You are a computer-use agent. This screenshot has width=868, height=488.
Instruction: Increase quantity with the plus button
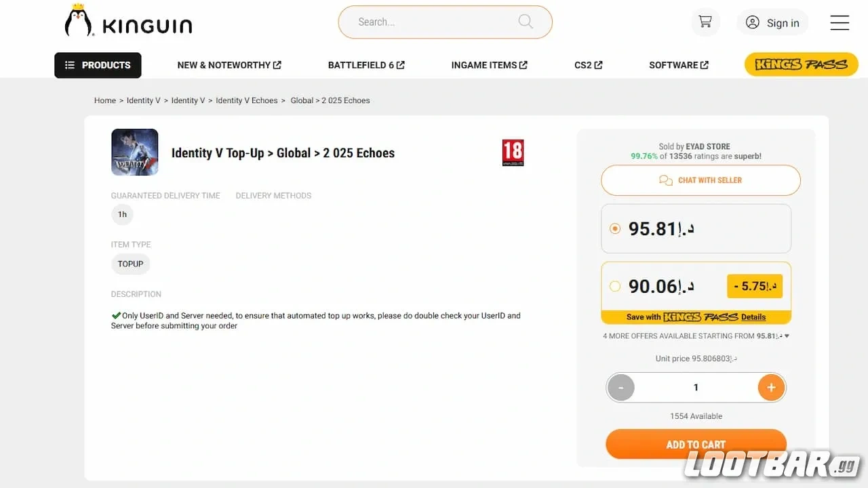[771, 388]
